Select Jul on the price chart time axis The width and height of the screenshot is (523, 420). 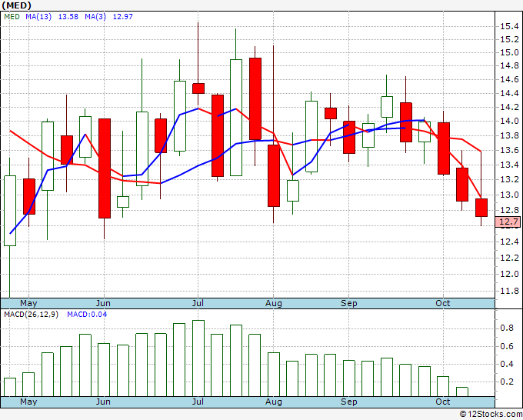point(198,303)
